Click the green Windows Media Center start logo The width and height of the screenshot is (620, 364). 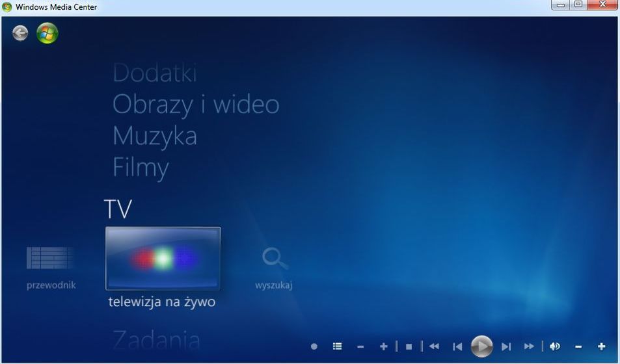(x=47, y=32)
